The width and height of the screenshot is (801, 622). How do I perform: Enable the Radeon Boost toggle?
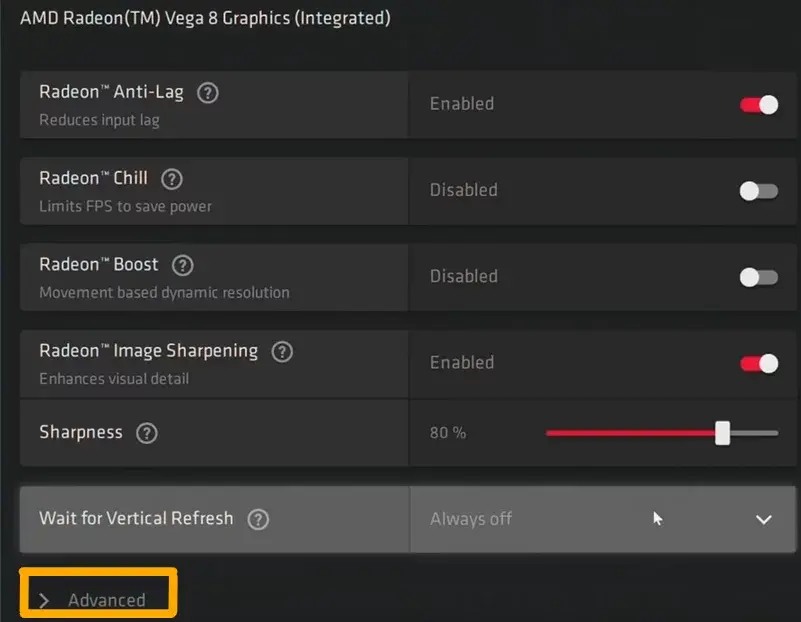(759, 277)
